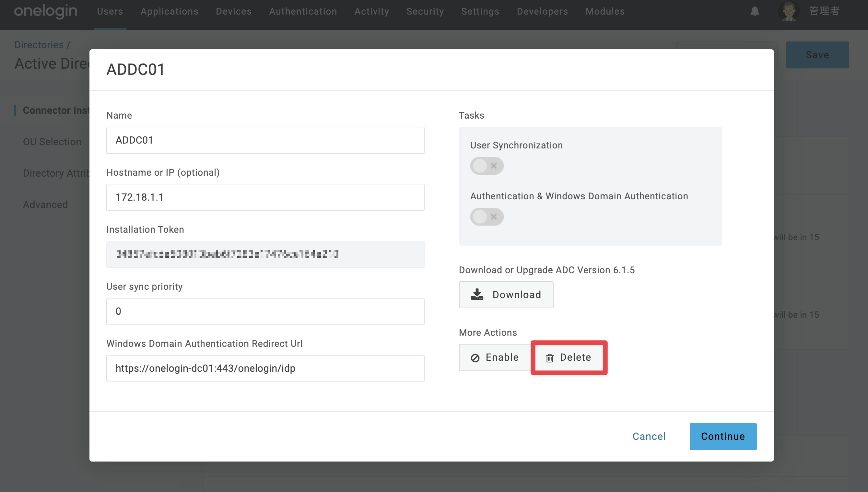Open the Security menu

coord(425,11)
